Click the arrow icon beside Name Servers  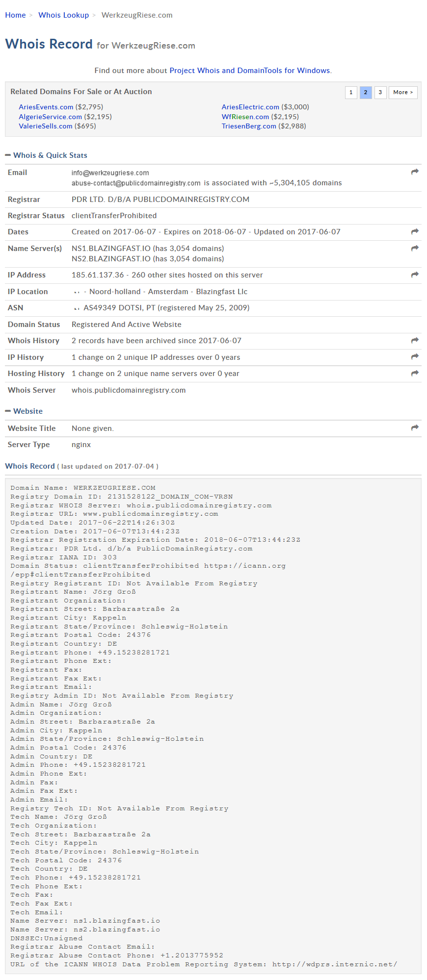click(415, 248)
